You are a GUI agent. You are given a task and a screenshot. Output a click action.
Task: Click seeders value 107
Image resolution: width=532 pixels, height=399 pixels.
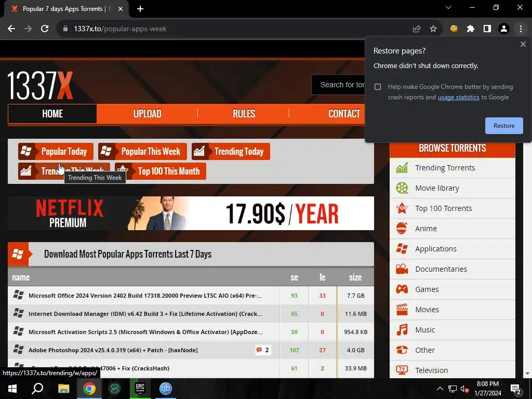coord(294,350)
